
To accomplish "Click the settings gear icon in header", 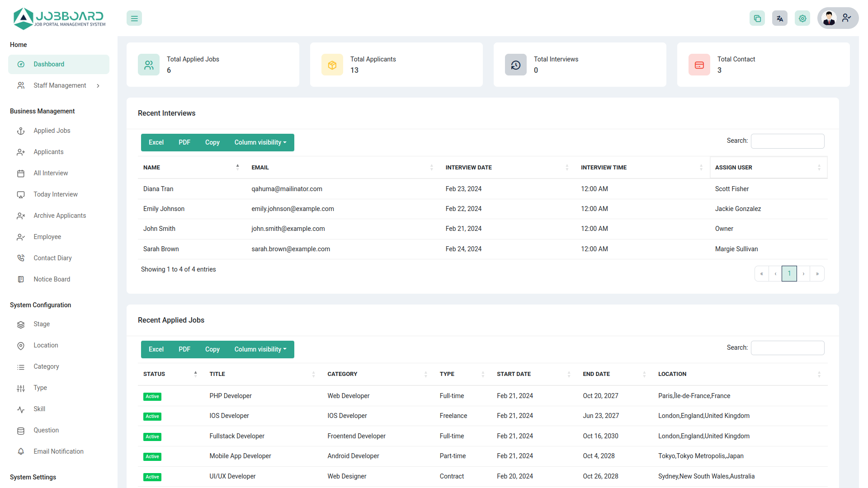I will click(802, 18).
